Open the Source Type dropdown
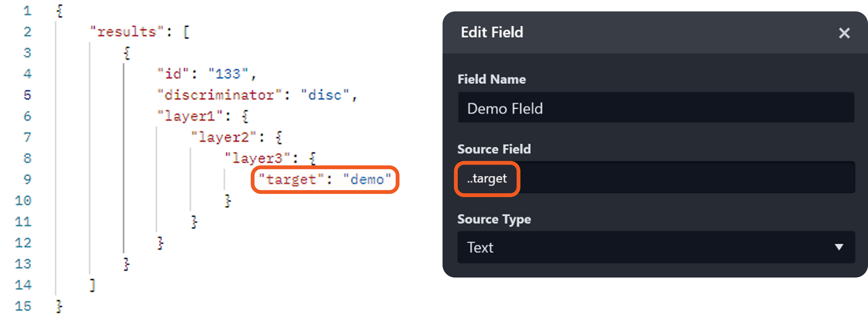This screenshot has height=320, width=868. coord(655,247)
